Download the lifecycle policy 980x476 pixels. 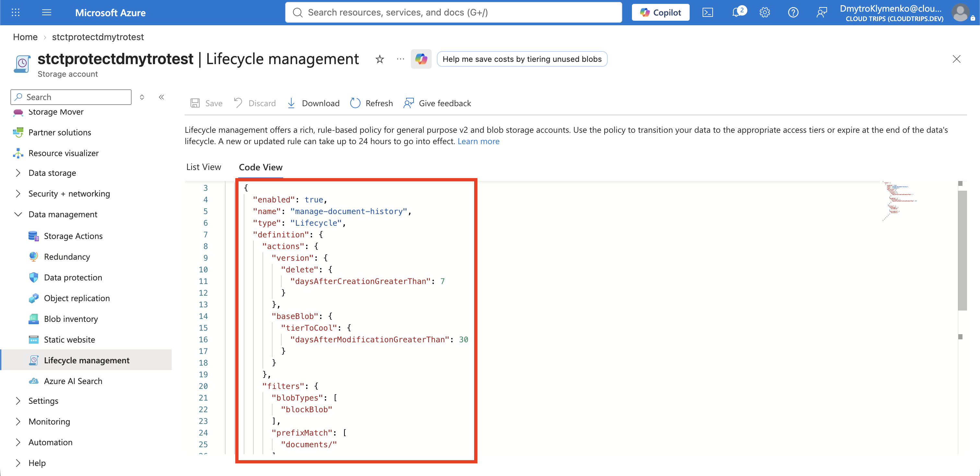click(x=313, y=103)
